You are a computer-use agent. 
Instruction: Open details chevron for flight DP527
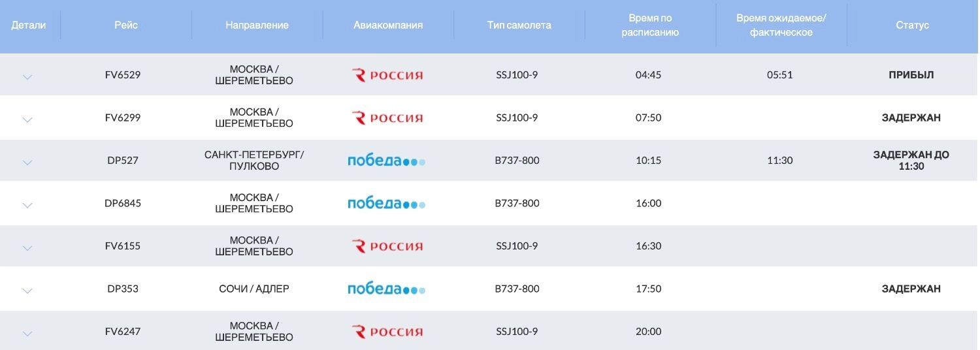[27, 162]
